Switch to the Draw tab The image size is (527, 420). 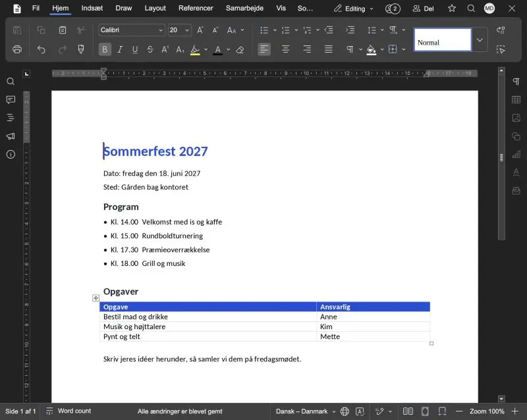point(124,8)
